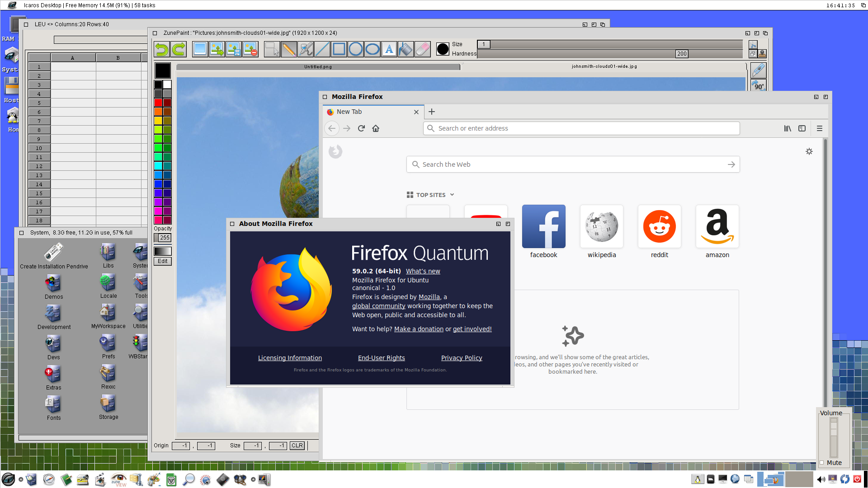Toggle the Mute checkbox

tap(822, 463)
